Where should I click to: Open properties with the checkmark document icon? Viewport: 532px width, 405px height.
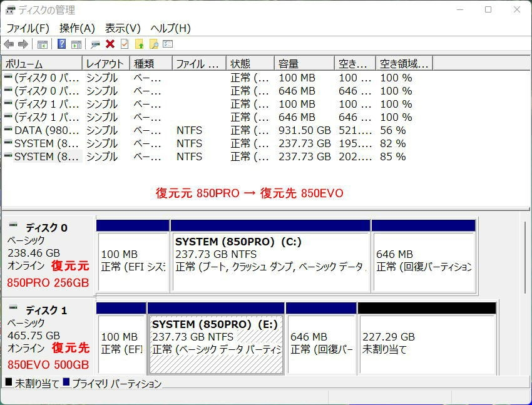click(x=125, y=44)
